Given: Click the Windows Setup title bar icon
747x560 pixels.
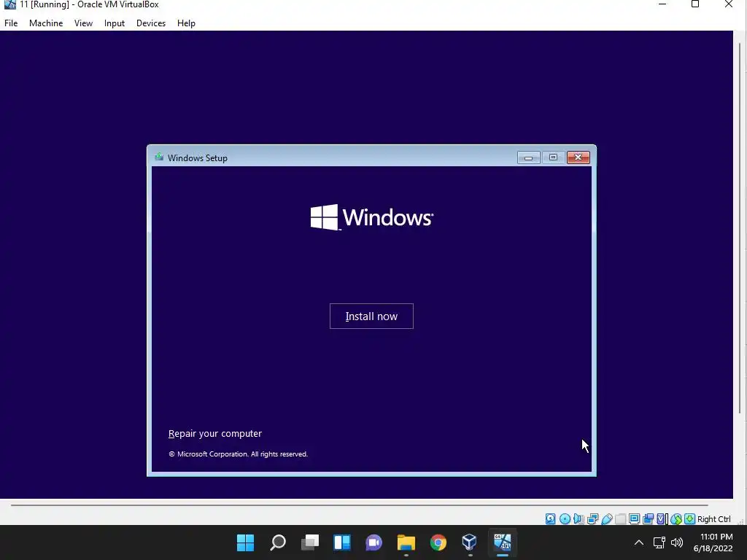Looking at the screenshot, I should point(159,157).
